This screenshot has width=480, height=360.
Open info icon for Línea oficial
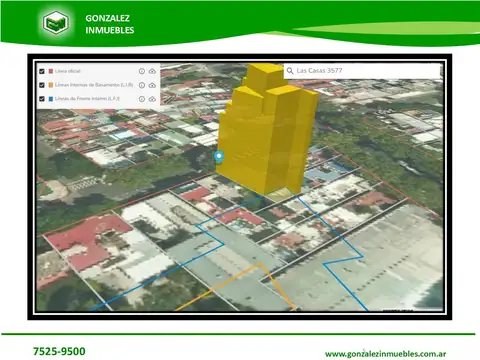(142, 71)
